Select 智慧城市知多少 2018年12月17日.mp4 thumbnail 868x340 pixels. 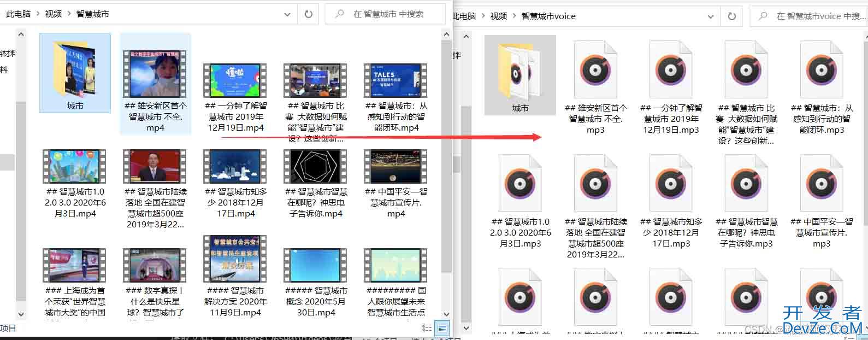coord(235,166)
